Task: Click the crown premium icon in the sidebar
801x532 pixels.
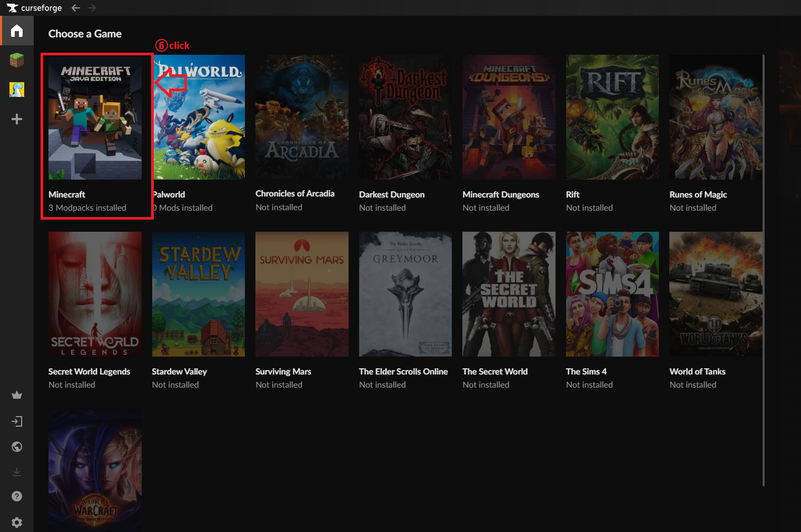Action: click(17, 395)
